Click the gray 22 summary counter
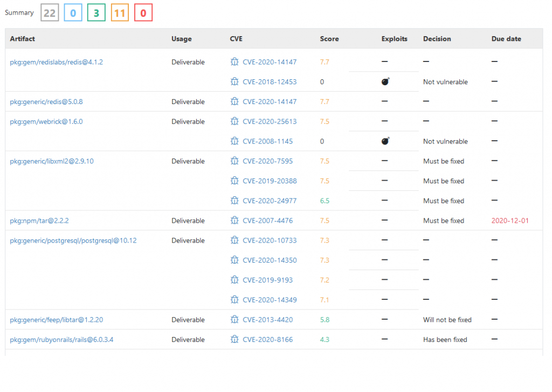Image resolution: width=552 pixels, height=392 pixels. pos(50,12)
